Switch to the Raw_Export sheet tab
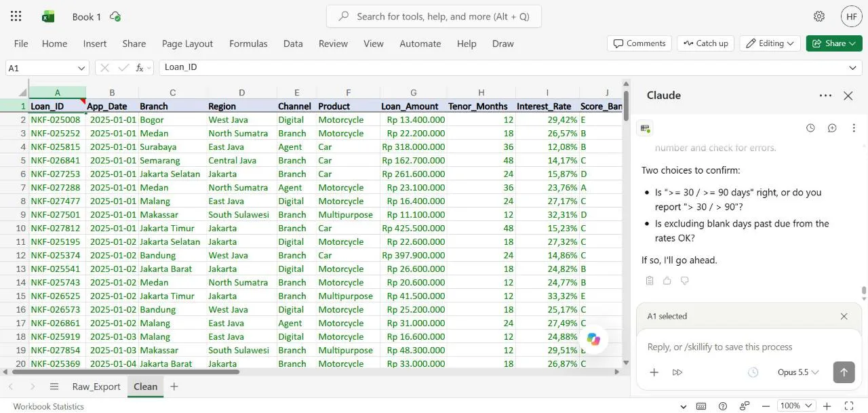 96,387
